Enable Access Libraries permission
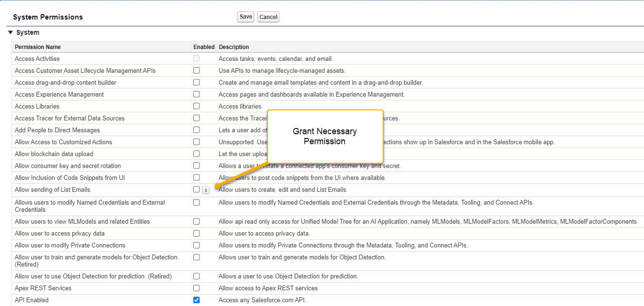The image size is (644, 306). coord(196,106)
